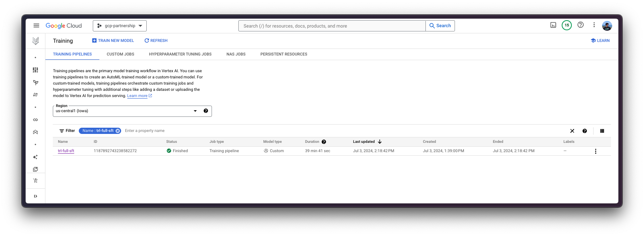Click the Region help question icon

coord(206,111)
